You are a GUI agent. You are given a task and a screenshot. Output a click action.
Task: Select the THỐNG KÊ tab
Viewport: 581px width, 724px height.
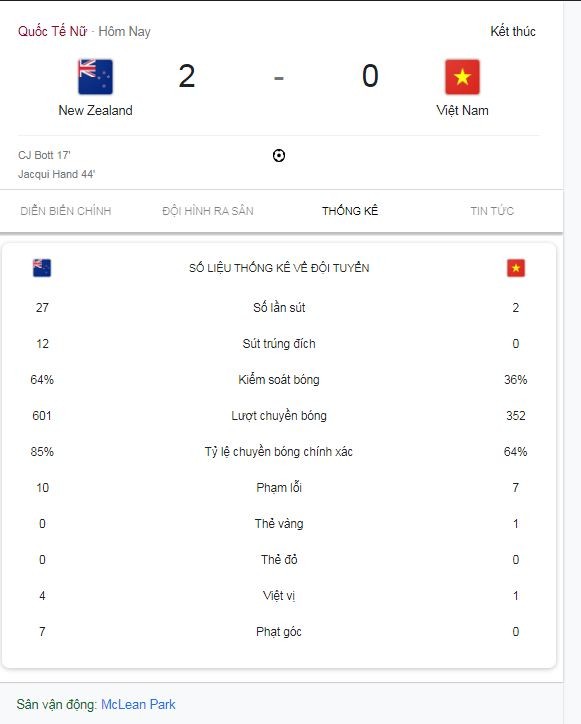350,211
